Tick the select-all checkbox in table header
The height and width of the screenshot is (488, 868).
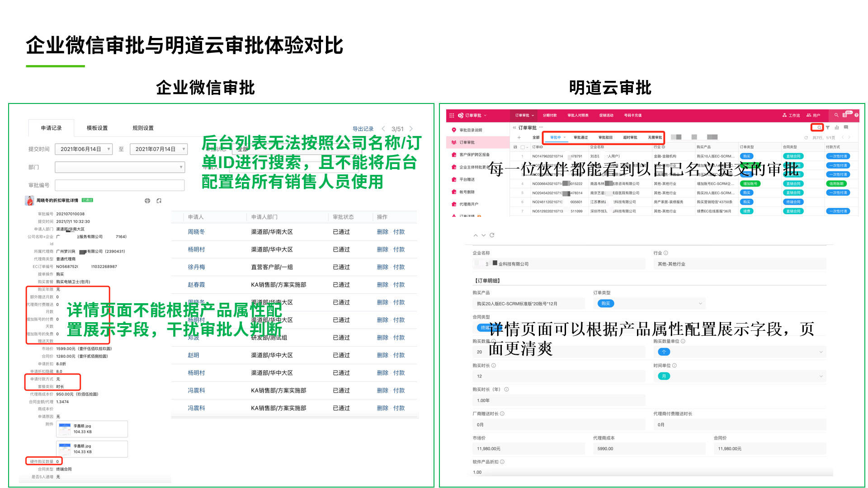click(523, 147)
